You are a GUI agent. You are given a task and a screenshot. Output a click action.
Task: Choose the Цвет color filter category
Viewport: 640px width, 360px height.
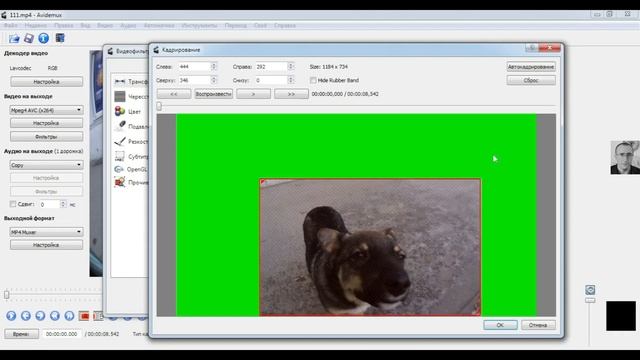pos(120,111)
